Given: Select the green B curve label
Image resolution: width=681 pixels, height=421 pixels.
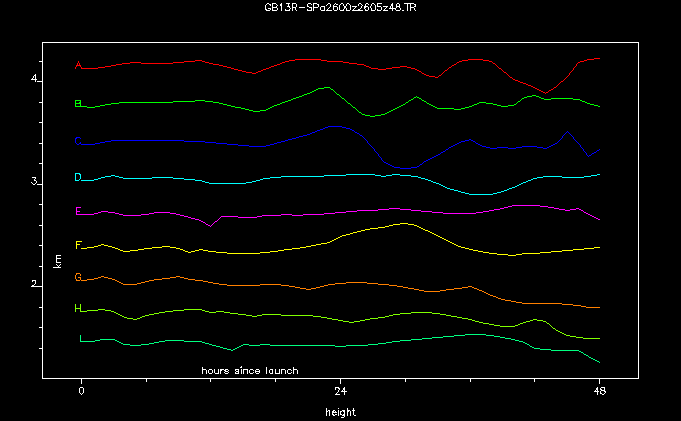Looking at the screenshot, I should click(x=78, y=103).
